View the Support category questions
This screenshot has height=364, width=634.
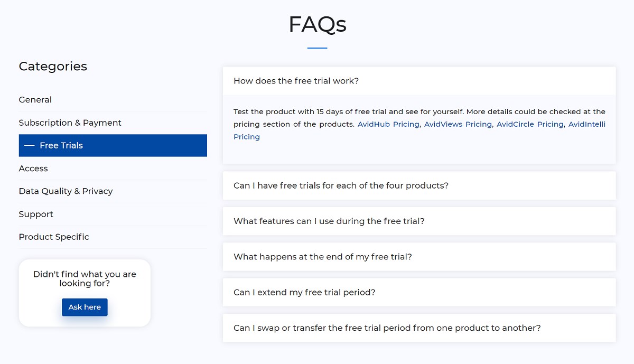(x=36, y=214)
